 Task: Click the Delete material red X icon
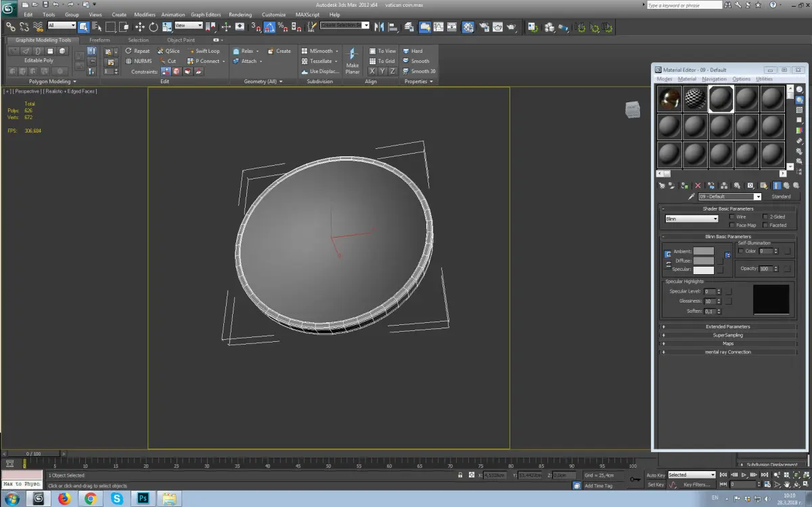pyautogui.click(x=698, y=185)
